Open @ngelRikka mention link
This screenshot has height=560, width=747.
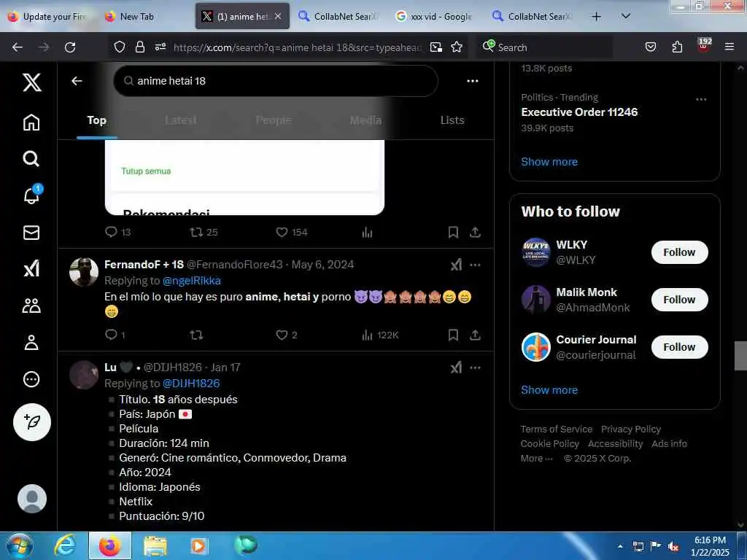(192, 281)
